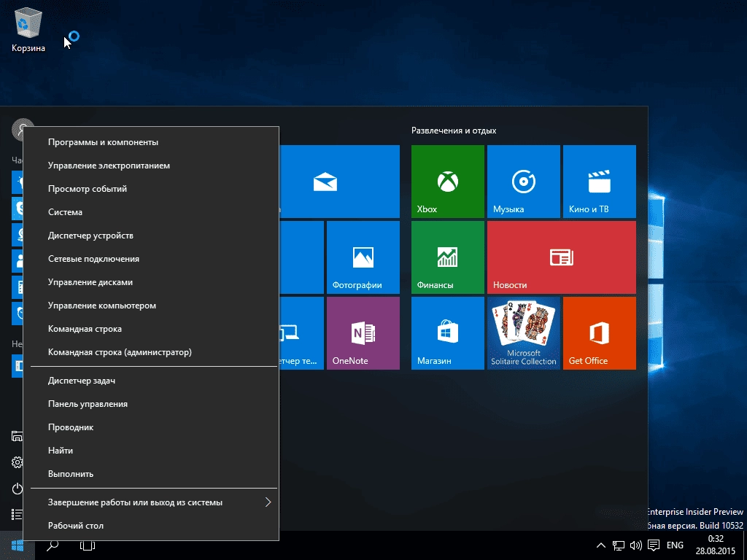Select Управление дисками from the menu

tap(150, 282)
